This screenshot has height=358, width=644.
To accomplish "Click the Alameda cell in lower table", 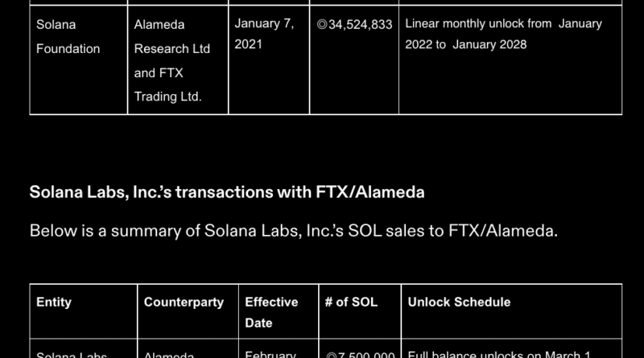I will point(169,354).
